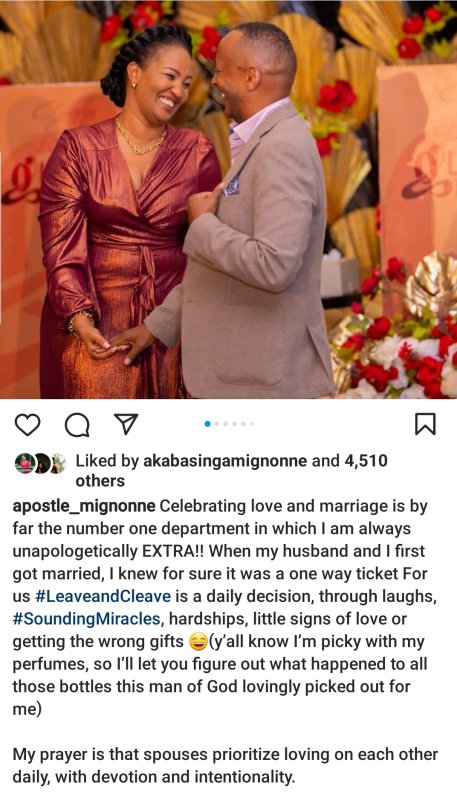View the list of 4,510 others
This screenshot has width=457, height=800.
coord(232,471)
